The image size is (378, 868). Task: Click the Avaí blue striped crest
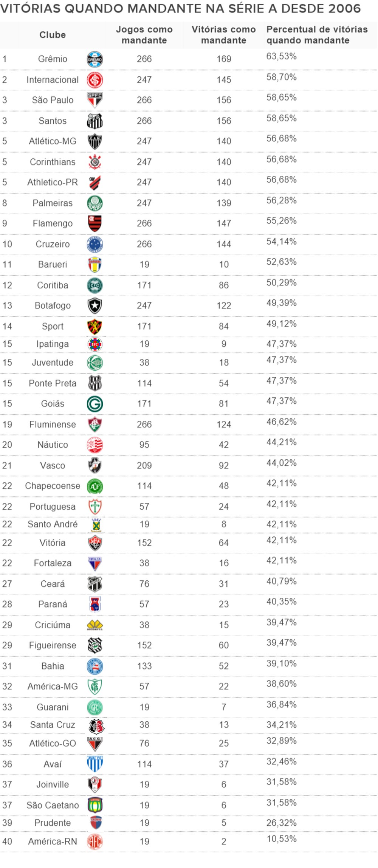[x=94, y=764]
